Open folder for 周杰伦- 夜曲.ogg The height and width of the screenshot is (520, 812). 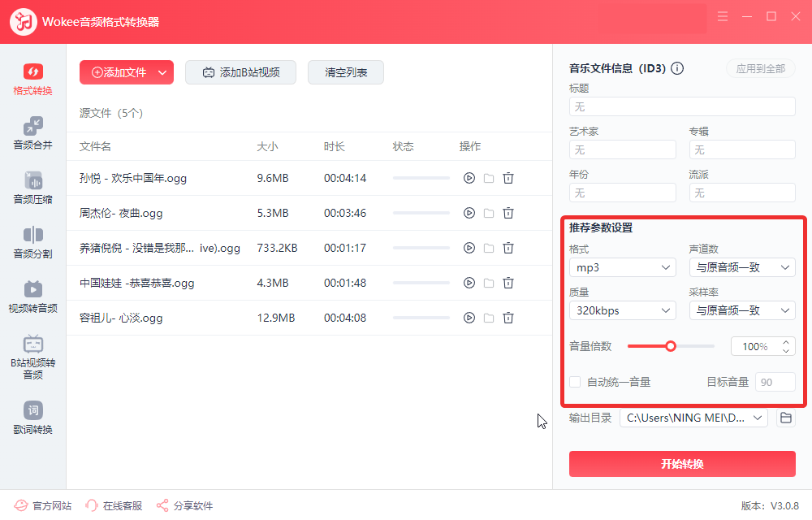[x=489, y=213]
